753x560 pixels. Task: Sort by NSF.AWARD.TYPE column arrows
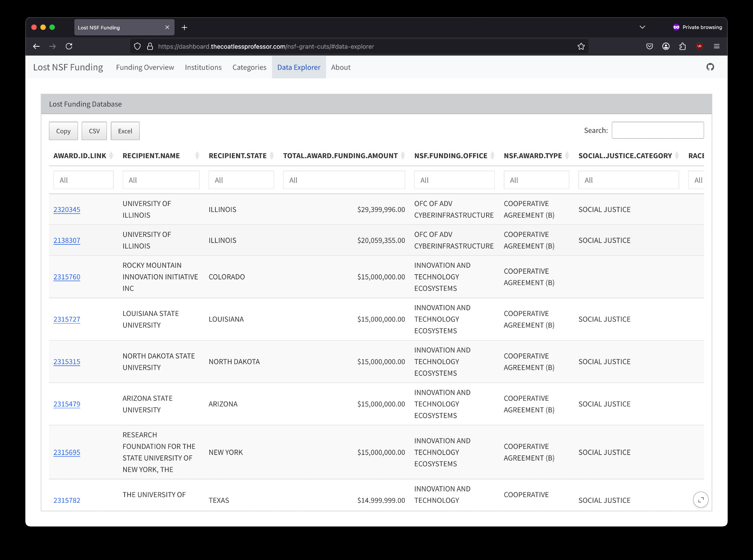567,156
